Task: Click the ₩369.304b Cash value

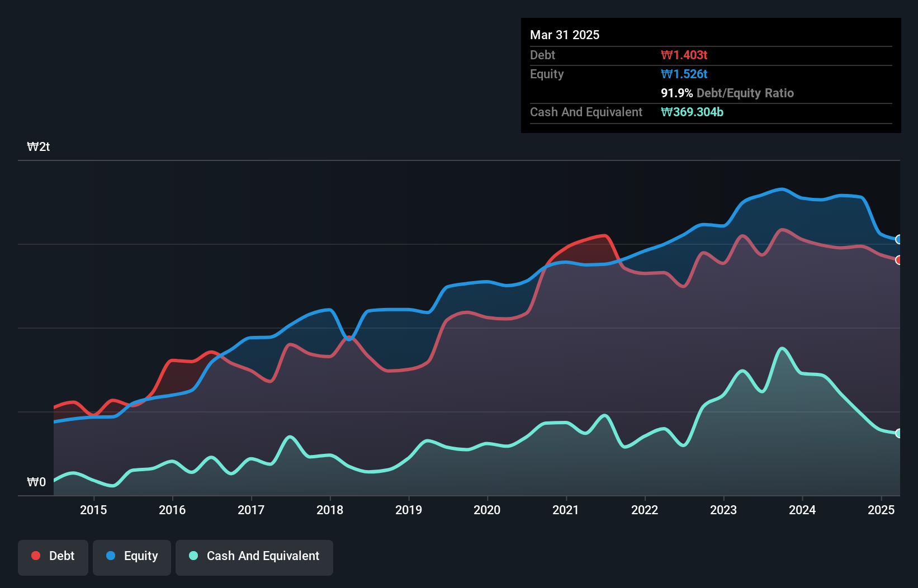Action: pos(692,112)
